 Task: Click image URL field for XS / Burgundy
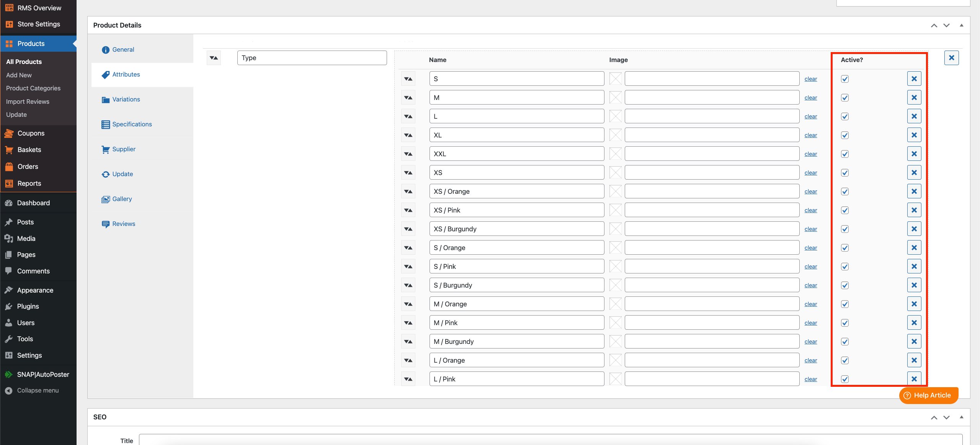712,229
